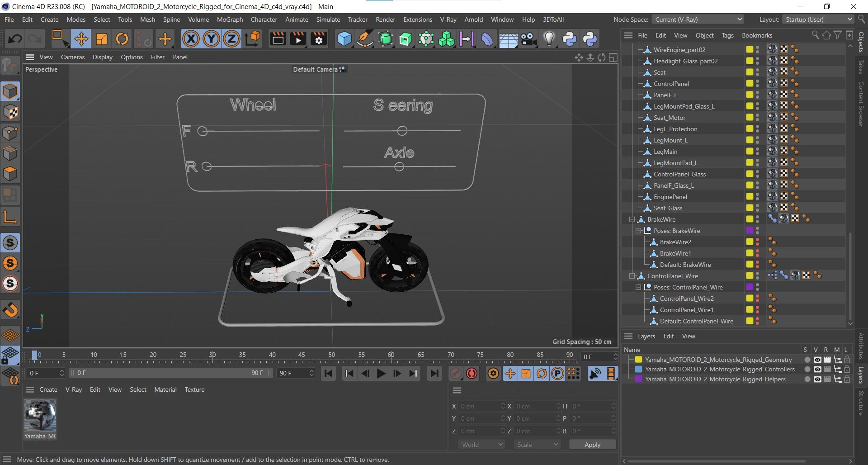868x465 pixels.
Task: Click the Apply button
Action: click(592, 445)
